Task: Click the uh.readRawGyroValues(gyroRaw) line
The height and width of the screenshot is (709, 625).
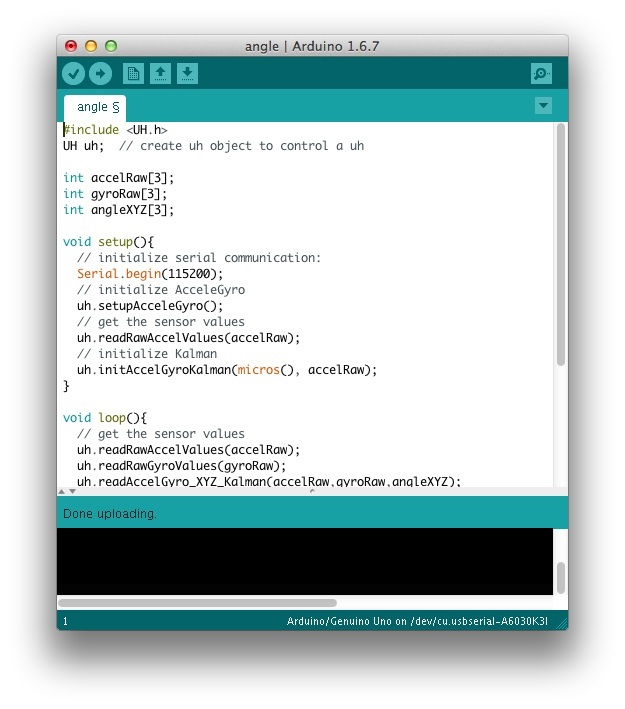Action: tap(181, 466)
